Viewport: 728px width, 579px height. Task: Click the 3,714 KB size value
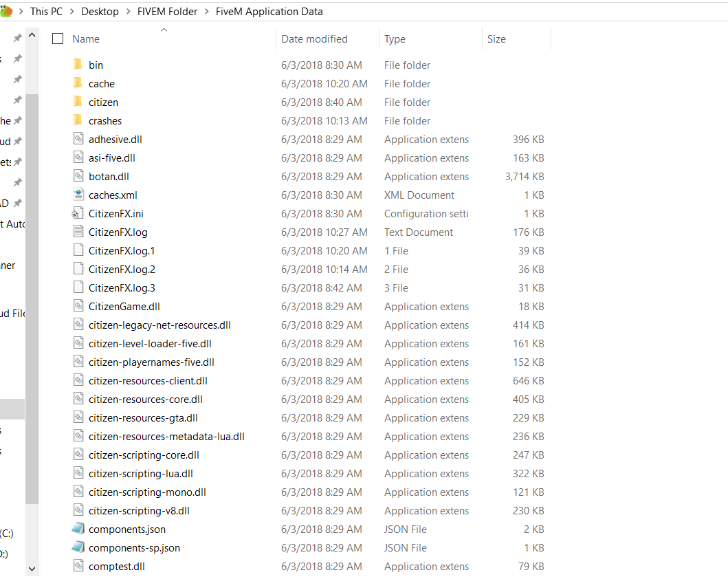tap(525, 177)
